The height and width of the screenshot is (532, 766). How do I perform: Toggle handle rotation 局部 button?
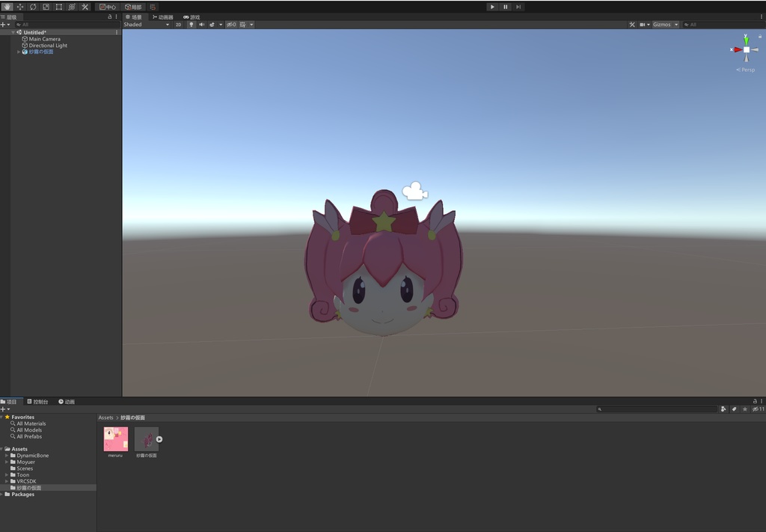pos(133,7)
